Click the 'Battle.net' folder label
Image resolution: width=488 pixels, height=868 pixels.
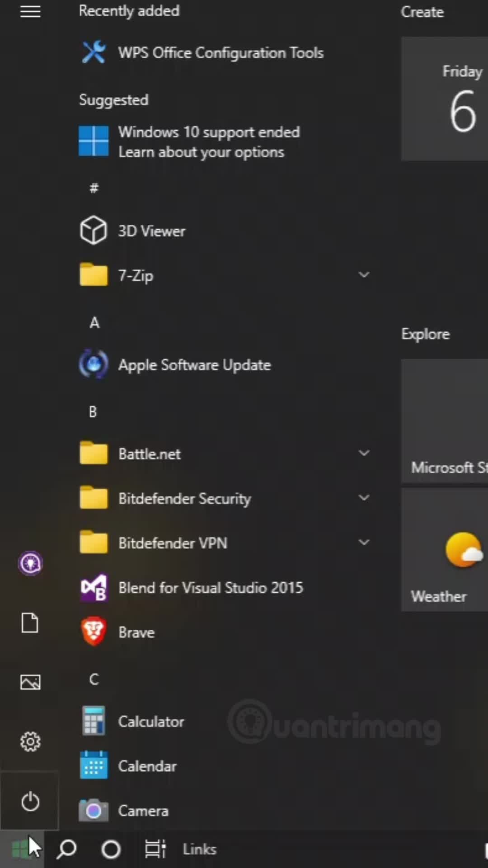pos(150,454)
